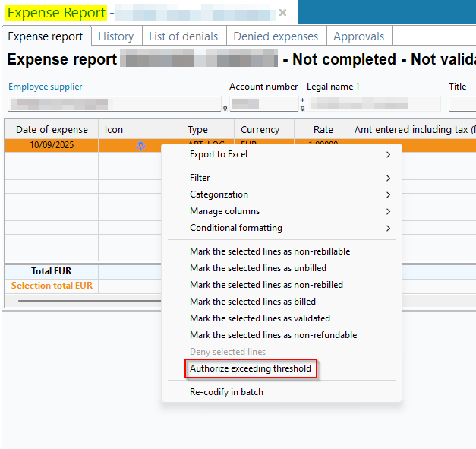Image resolution: width=476 pixels, height=449 pixels.
Task: Mark selected lines as non-refundable
Action: (x=273, y=335)
